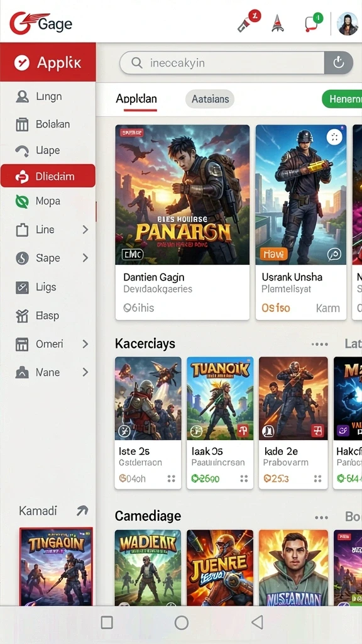The height and width of the screenshot is (644, 362).
Task: Focus the ineceakyin search field
Action: click(222, 63)
